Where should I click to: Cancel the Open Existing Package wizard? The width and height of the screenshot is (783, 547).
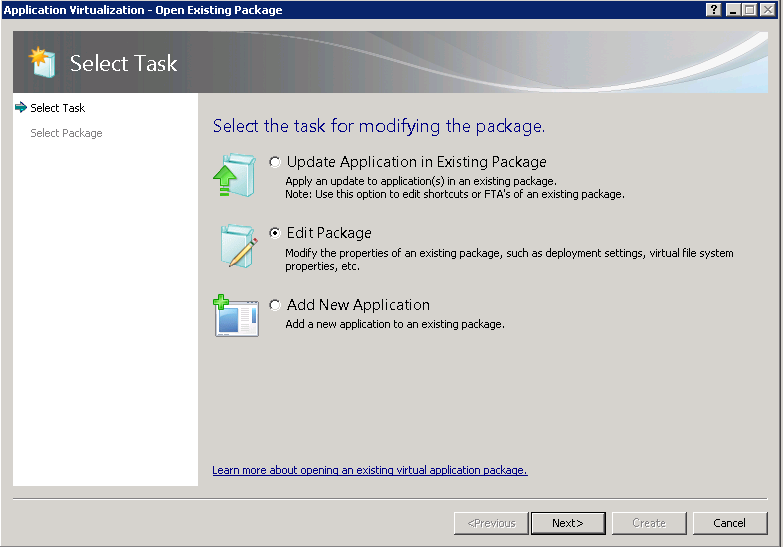pyautogui.click(x=730, y=523)
